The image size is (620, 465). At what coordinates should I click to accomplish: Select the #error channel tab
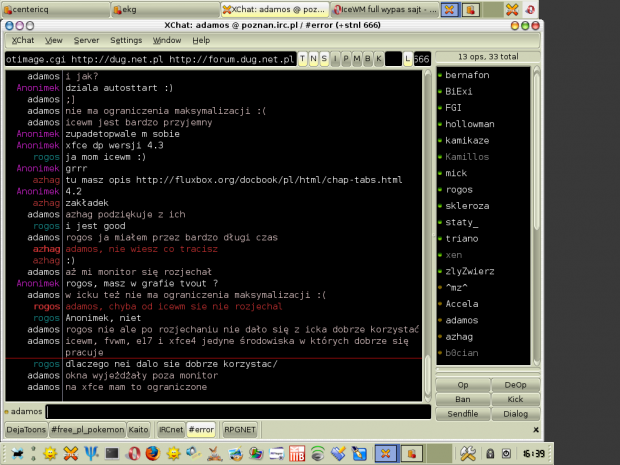pos(201,429)
